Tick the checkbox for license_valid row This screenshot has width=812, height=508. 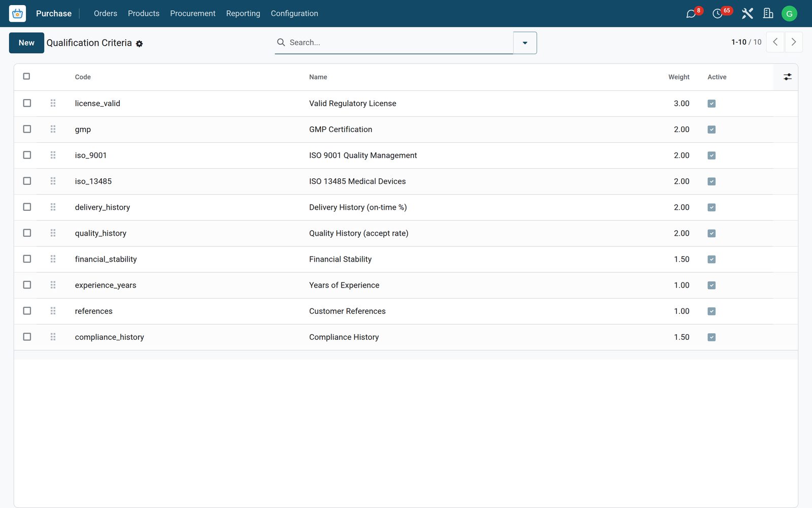27,103
